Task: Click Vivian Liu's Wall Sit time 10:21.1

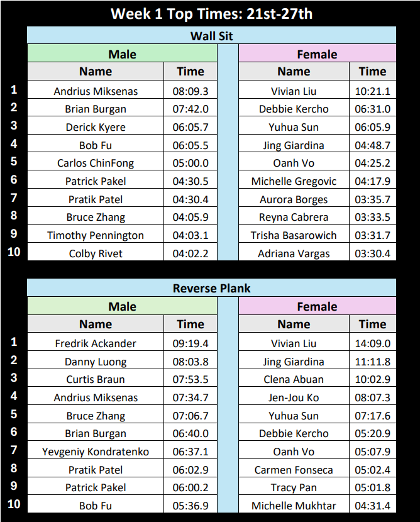Action: [373, 91]
